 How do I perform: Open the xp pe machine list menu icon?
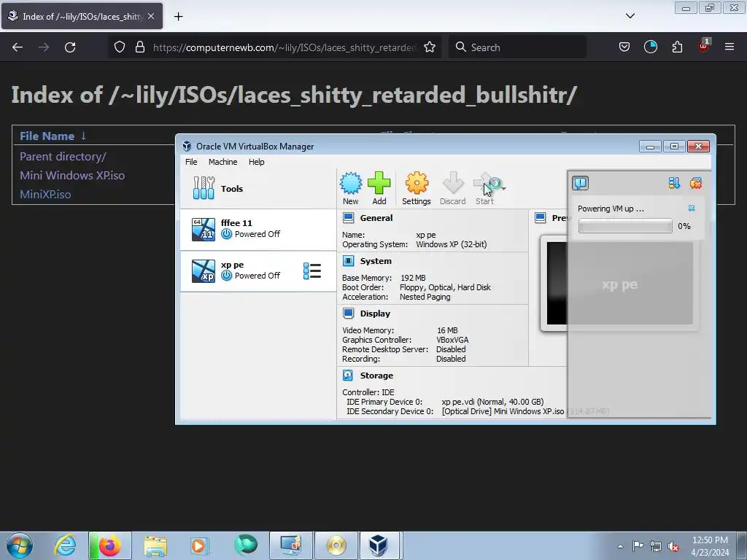click(x=312, y=271)
